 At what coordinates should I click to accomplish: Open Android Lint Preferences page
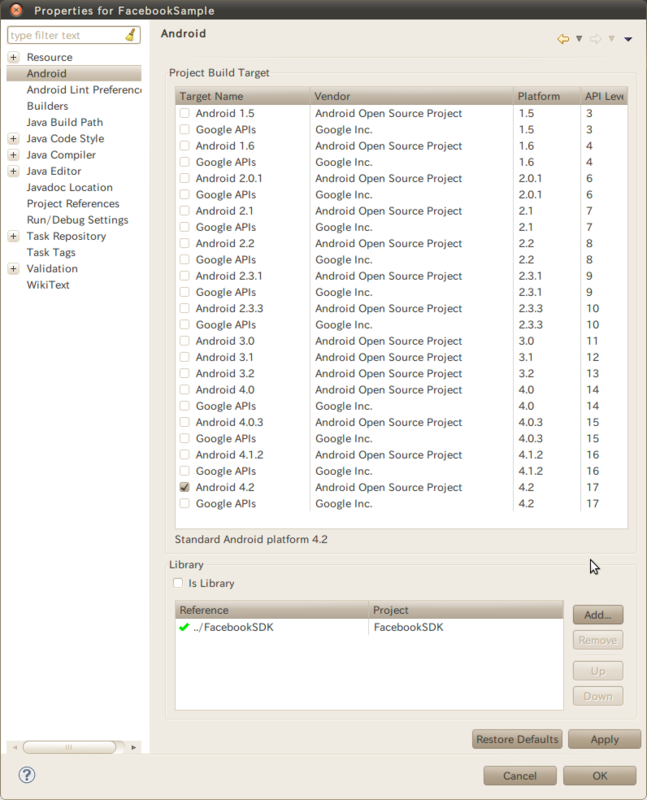[84, 90]
